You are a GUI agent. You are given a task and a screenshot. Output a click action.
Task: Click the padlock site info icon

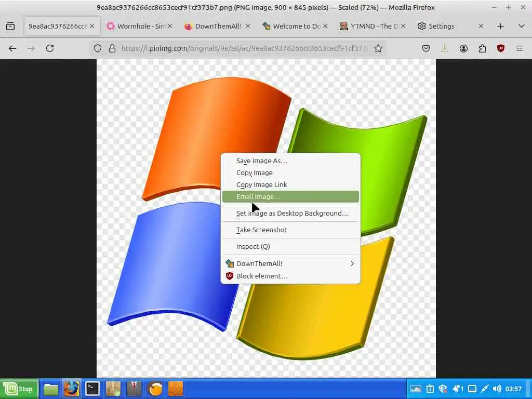(x=112, y=48)
